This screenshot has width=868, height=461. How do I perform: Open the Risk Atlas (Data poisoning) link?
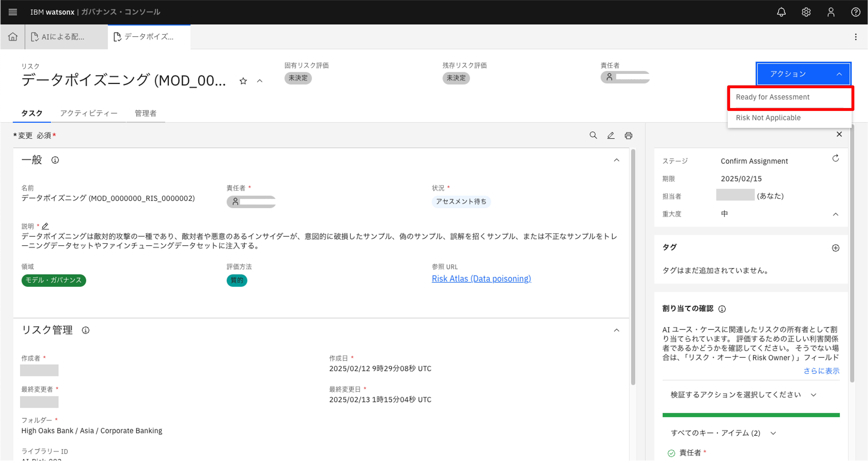click(x=481, y=279)
